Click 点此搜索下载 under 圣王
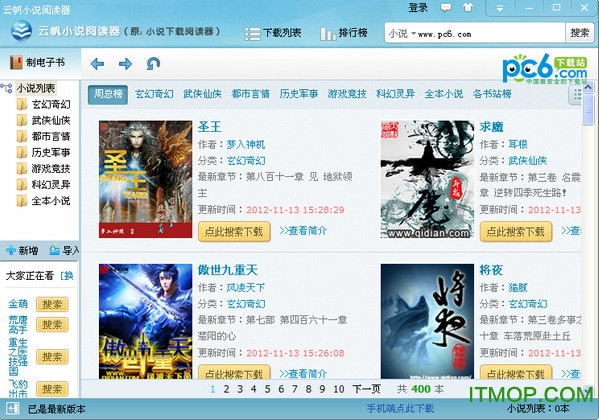599x420 pixels. (234, 232)
